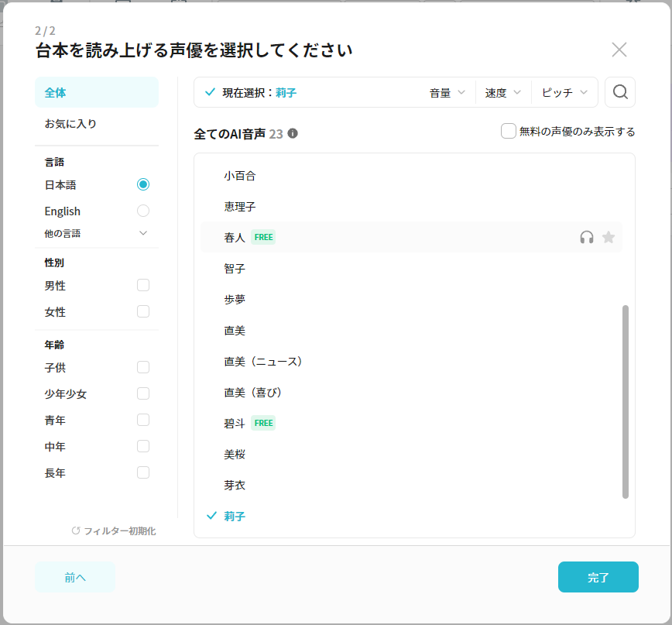This screenshot has height=625, width=672.
Task: Open the 音量 dropdown
Action: (x=447, y=93)
